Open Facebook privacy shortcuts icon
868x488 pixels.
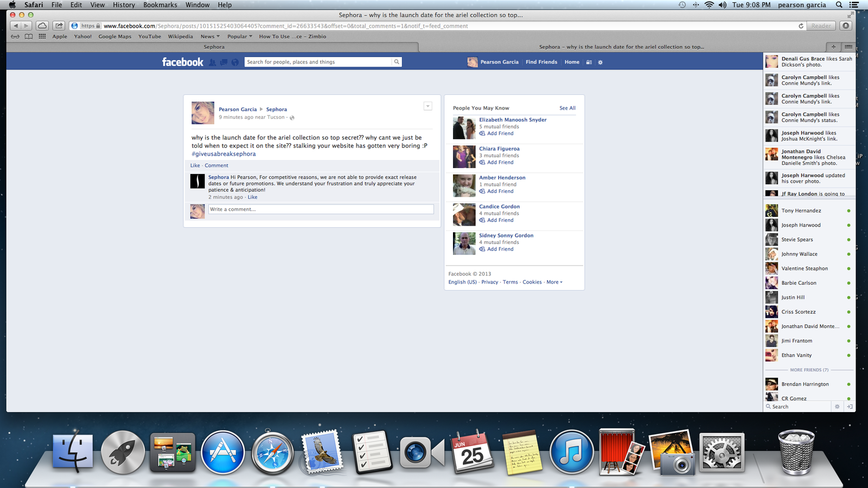click(589, 62)
